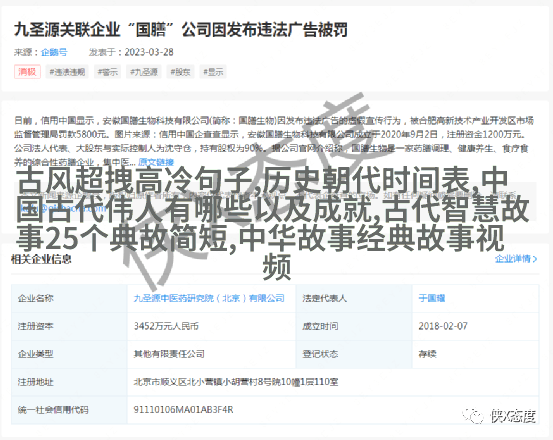Select registration status value 存续
Viewport: 553px width, 440px height.
(427, 354)
